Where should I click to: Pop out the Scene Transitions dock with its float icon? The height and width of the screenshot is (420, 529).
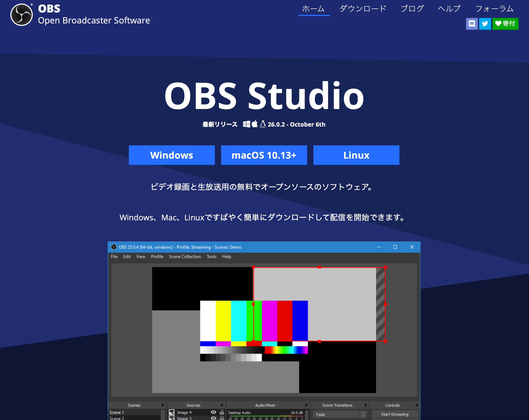(366, 405)
